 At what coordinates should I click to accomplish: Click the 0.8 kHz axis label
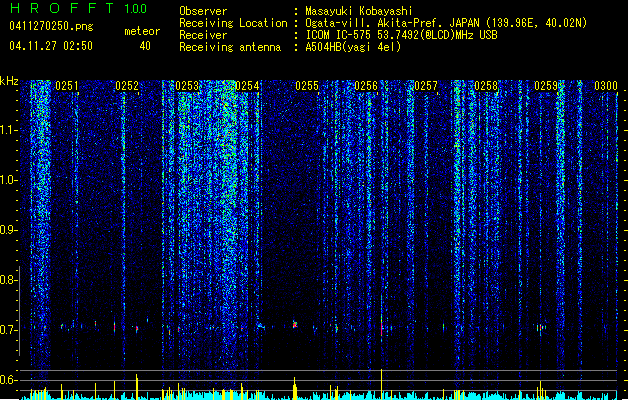click(x=8, y=280)
